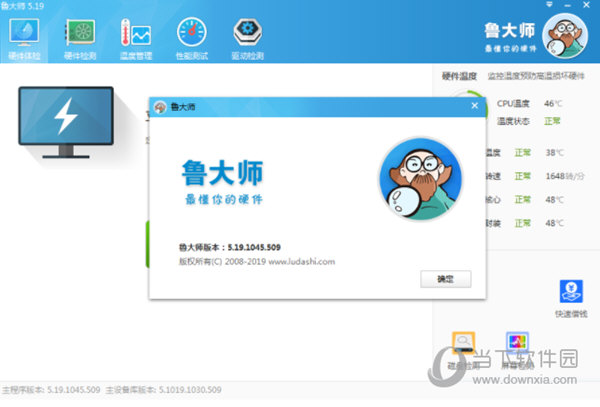Open 性能测试 gauge tab
Viewport: 600px width, 407px height.
tap(192, 38)
